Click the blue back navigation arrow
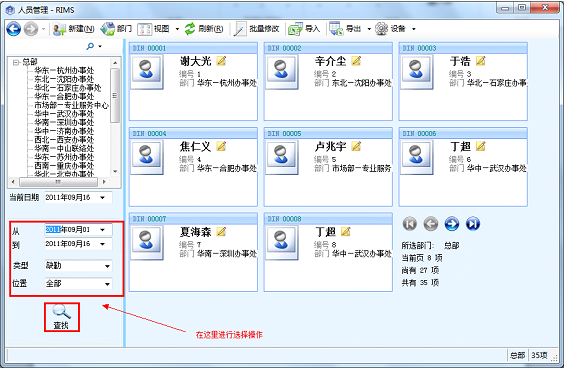565x368 pixels. [14, 29]
